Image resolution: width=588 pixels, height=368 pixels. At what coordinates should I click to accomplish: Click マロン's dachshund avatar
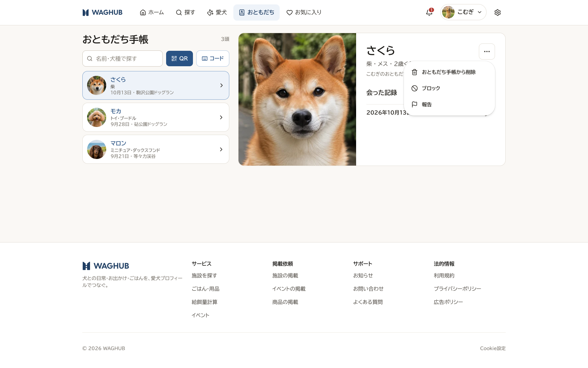click(97, 149)
